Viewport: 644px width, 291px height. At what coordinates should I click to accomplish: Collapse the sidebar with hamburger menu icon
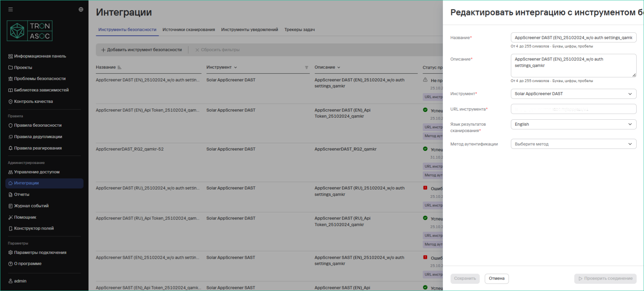tap(11, 9)
